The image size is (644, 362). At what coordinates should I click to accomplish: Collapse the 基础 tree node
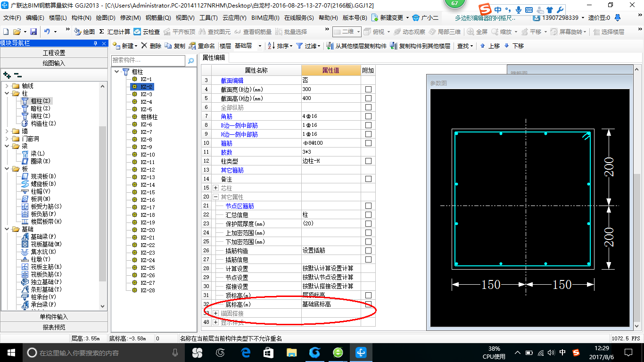click(7, 229)
